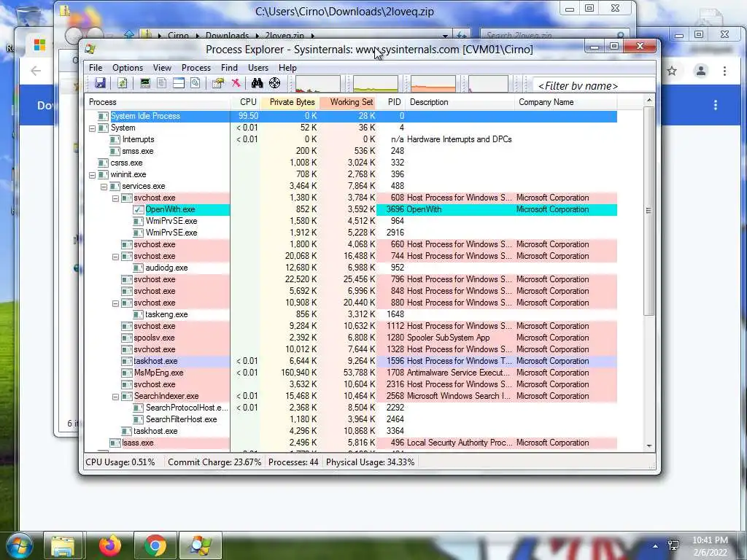Select the Interrupts row
The width and height of the screenshot is (747, 560).
pyautogui.click(x=351, y=139)
